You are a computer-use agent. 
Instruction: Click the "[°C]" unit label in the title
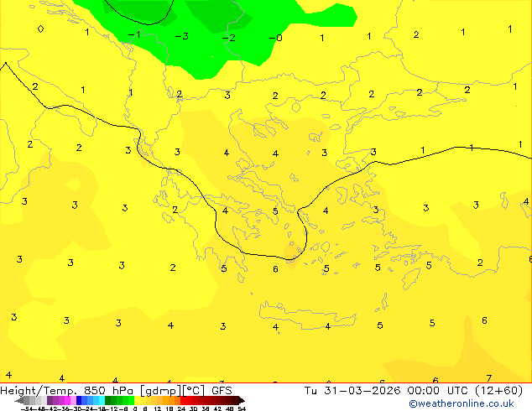point(194,391)
